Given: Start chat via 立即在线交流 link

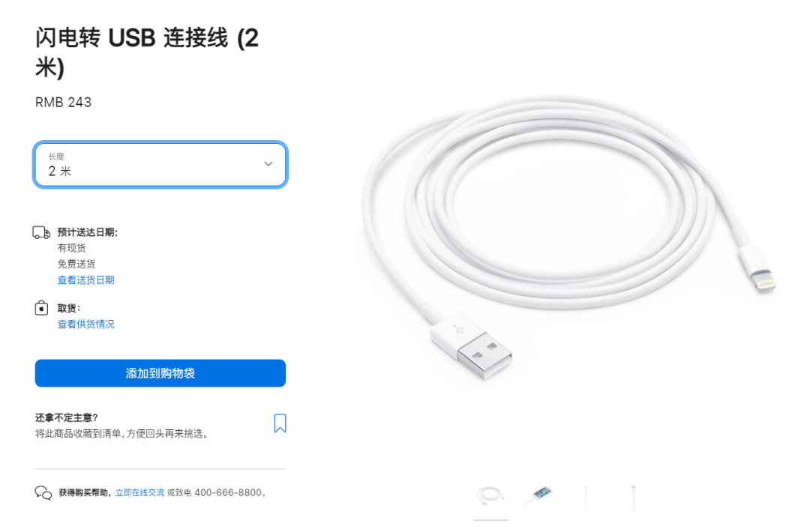Looking at the screenshot, I should pos(140,493).
